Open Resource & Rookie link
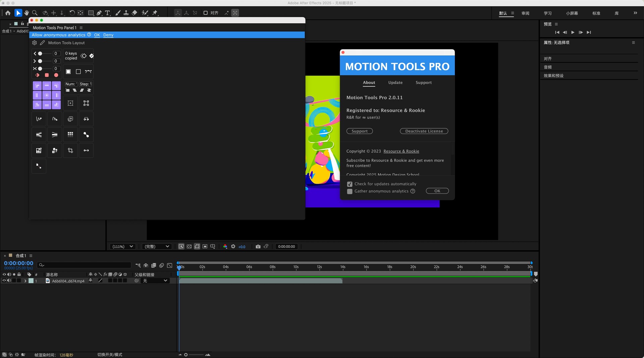 [x=401, y=151]
